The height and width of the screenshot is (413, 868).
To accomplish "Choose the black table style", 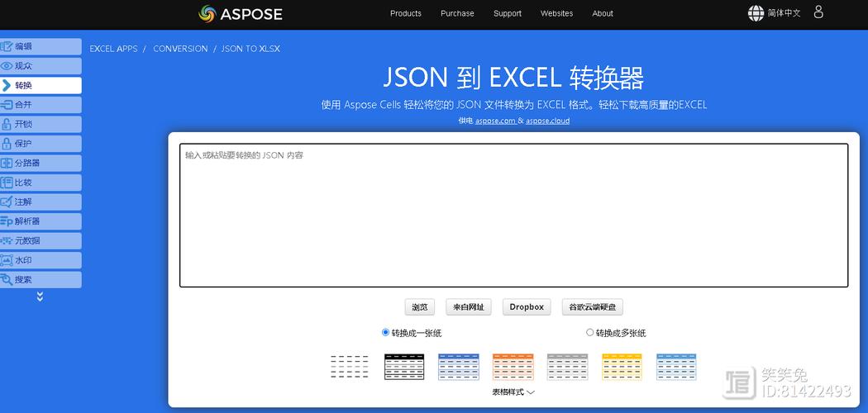I will coord(404,367).
